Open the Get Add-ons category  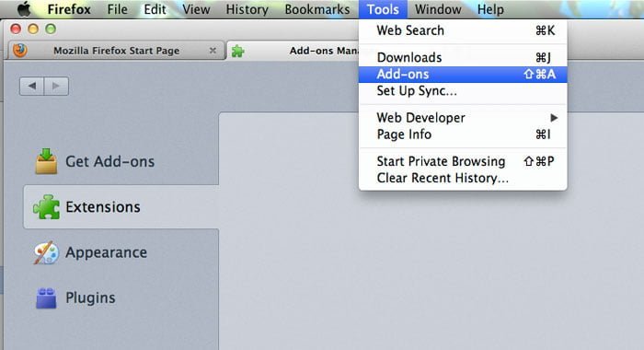click(121, 161)
